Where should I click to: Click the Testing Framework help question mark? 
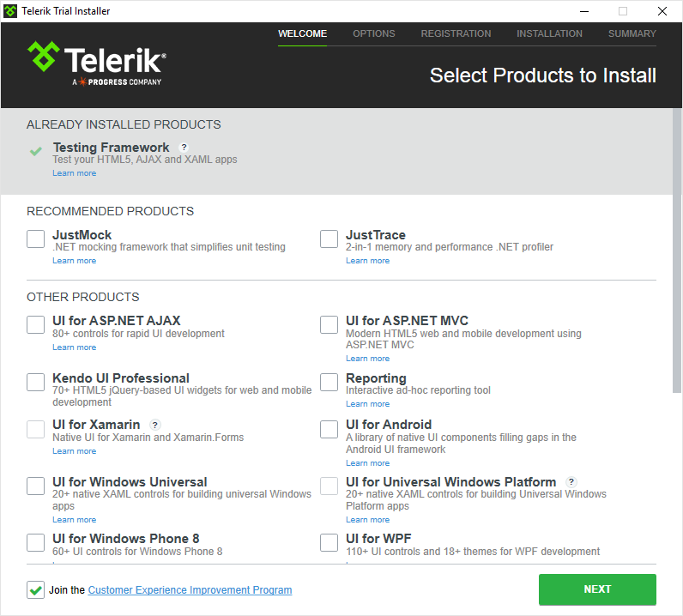(x=184, y=148)
